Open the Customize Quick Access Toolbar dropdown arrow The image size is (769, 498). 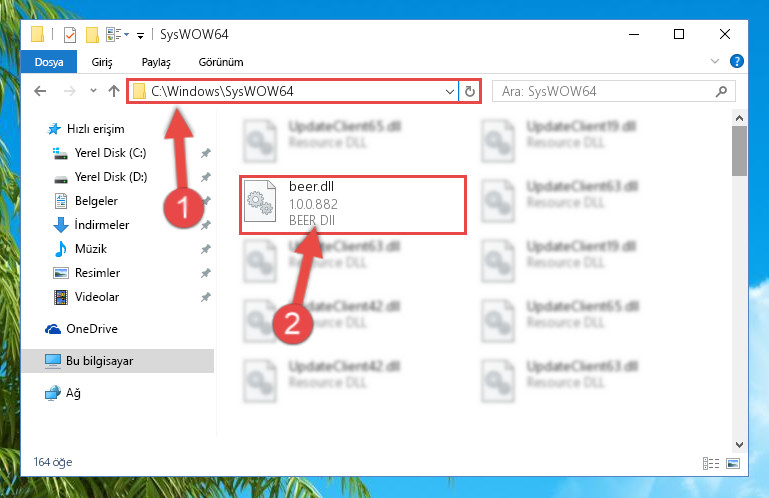(140, 35)
